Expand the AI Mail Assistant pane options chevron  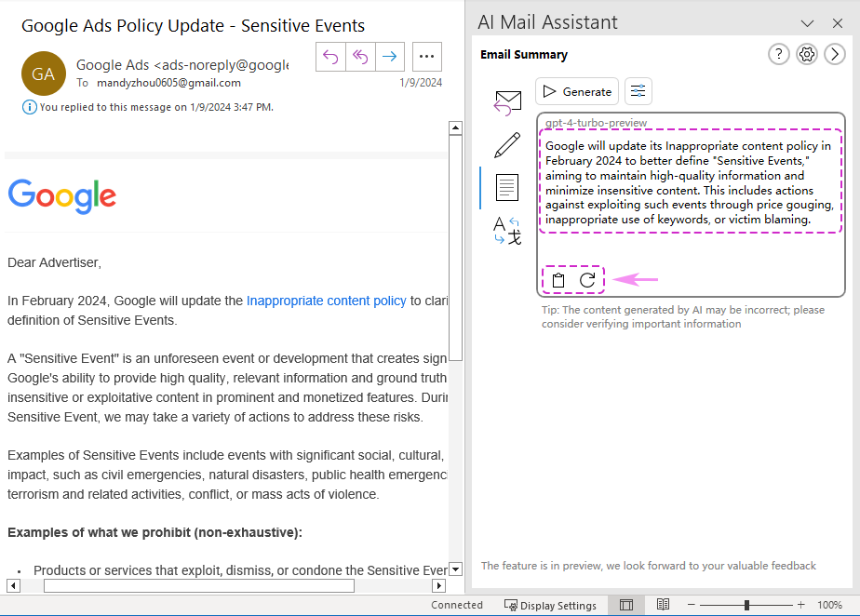coord(808,23)
